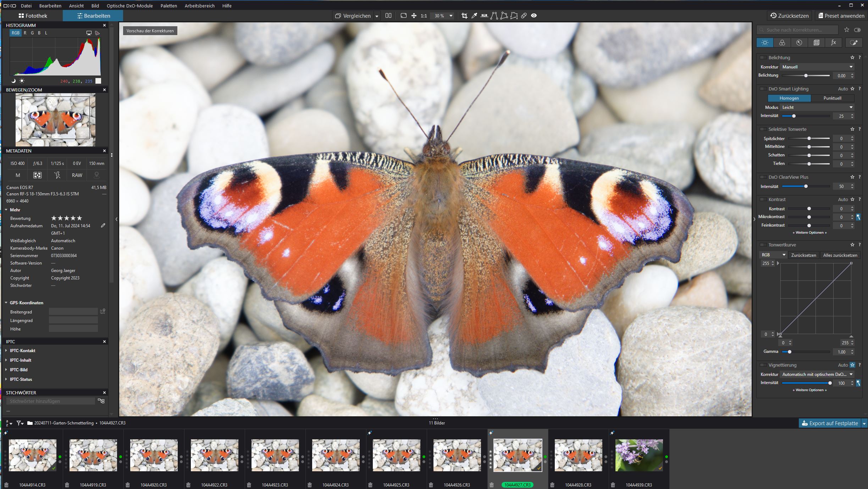This screenshot has width=868, height=489.
Task: Open the Color palette tab icon
Action: click(x=782, y=43)
